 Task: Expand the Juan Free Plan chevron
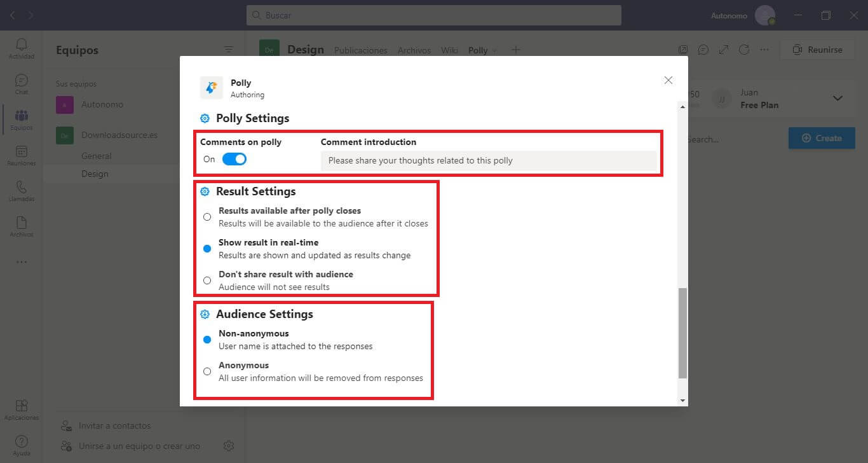point(837,99)
